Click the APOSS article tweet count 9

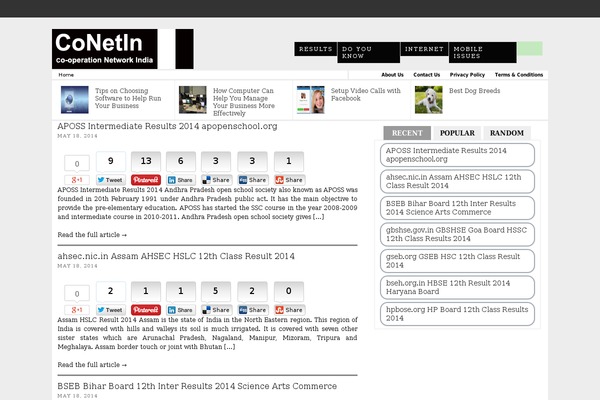[111, 161]
